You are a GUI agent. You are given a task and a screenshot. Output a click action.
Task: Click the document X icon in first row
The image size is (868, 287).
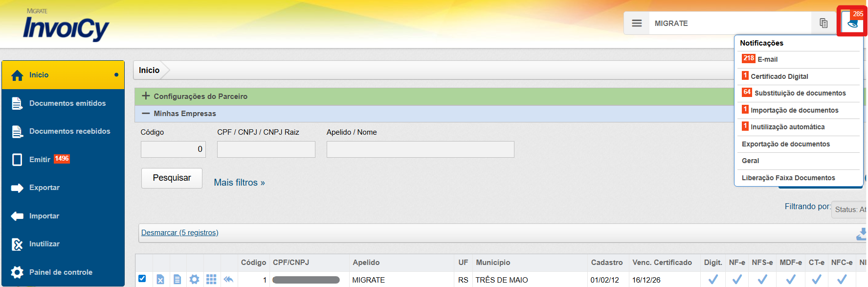[x=160, y=279]
